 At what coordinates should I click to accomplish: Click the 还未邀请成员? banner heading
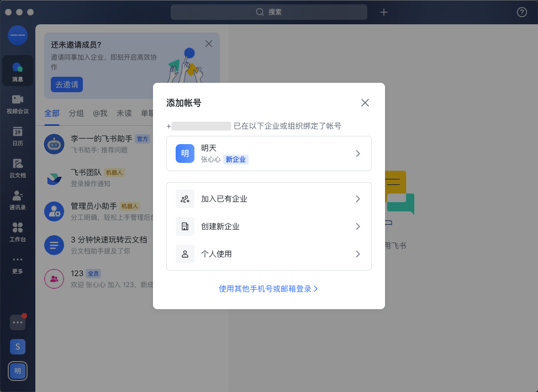click(x=76, y=45)
